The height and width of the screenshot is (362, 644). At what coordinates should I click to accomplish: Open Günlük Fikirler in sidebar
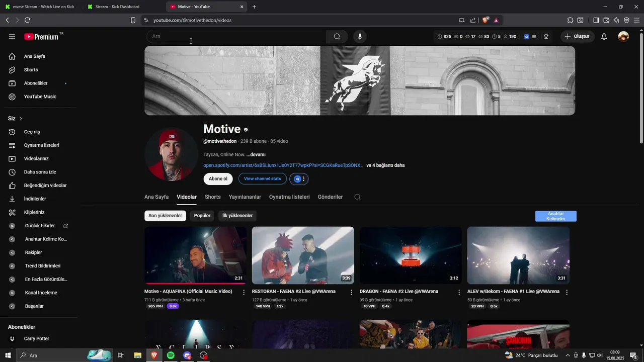click(39, 226)
